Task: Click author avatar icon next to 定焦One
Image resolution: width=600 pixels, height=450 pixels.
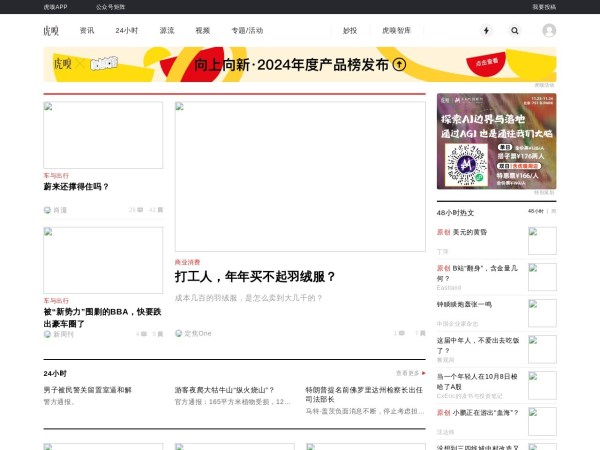Action: (179, 333)
